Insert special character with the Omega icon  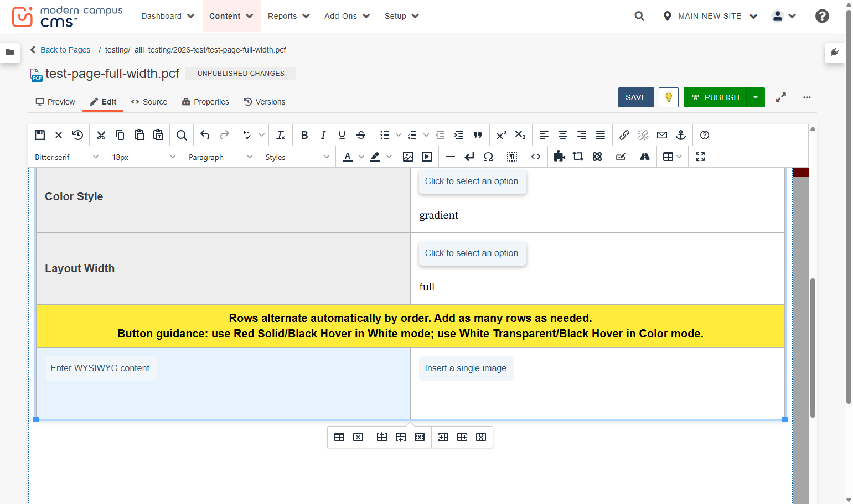tap(488, 157)
